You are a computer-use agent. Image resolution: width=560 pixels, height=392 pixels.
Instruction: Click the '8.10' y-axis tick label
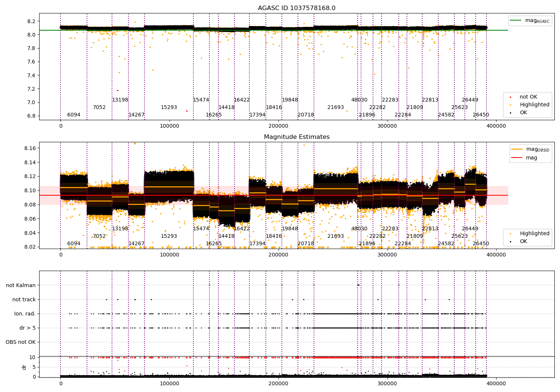30,191
